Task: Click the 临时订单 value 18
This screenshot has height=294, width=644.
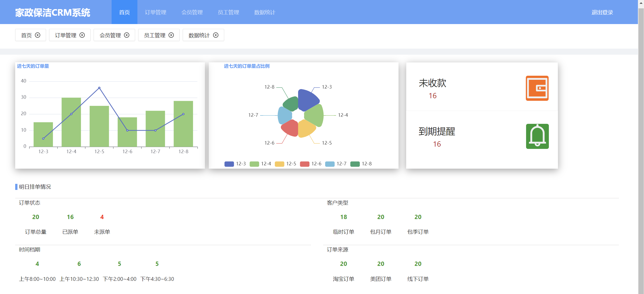Action: pyautogui.click(x=344, y=217)
